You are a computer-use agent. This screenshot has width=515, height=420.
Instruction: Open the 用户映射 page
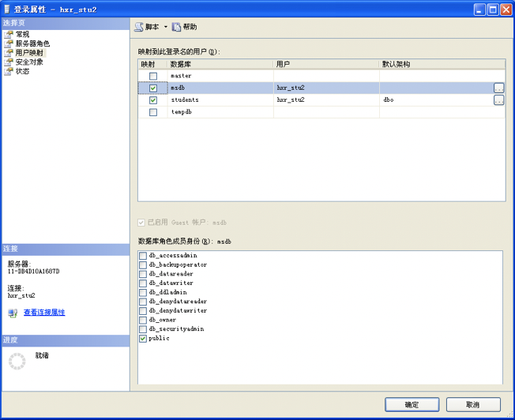pos(29,53)
